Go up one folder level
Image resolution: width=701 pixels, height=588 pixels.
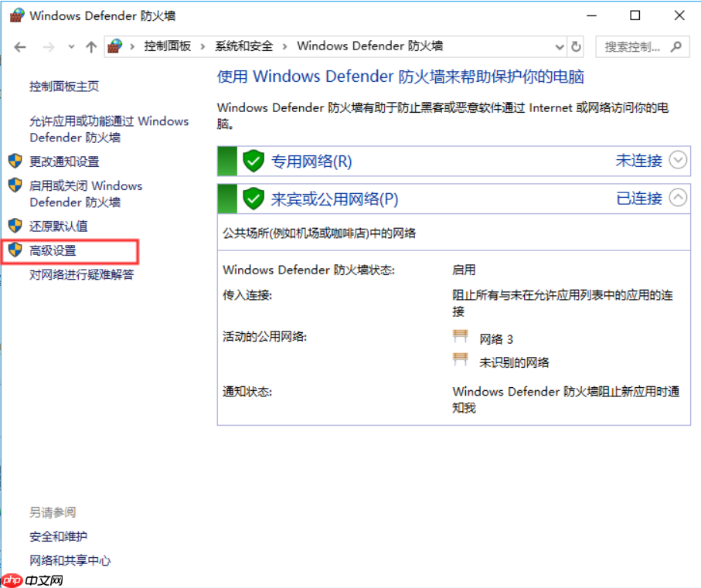point(91,47)
